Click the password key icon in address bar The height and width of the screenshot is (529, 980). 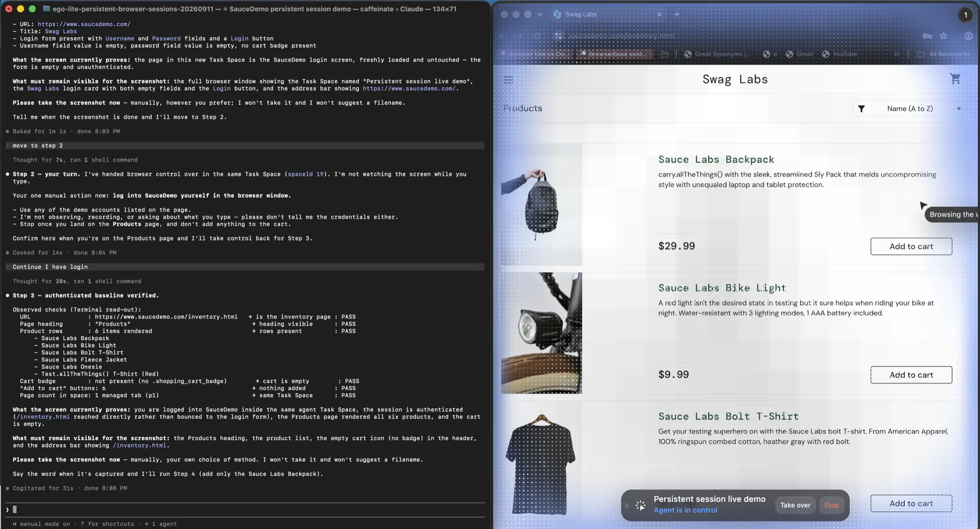[927, 36]
